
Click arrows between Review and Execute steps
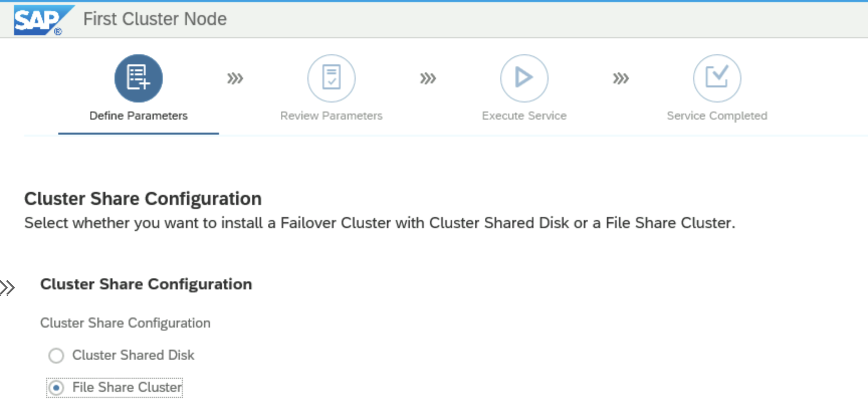coord(428,78)
